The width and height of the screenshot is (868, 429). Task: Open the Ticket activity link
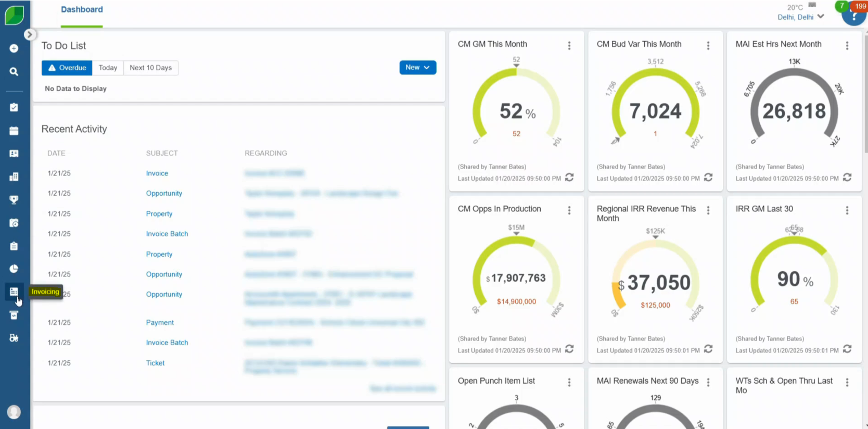click(155, 363)
